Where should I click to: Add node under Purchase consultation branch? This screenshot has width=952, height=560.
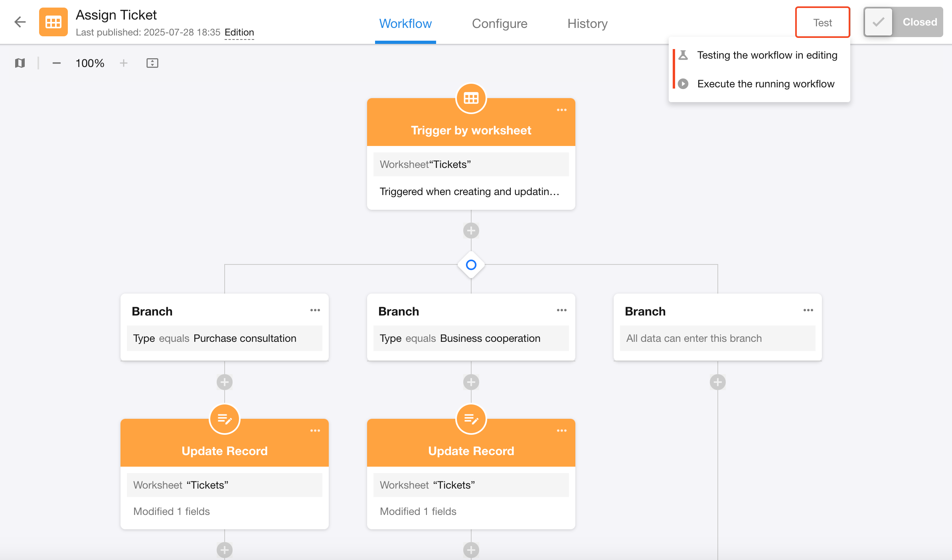tap(225, 382)
